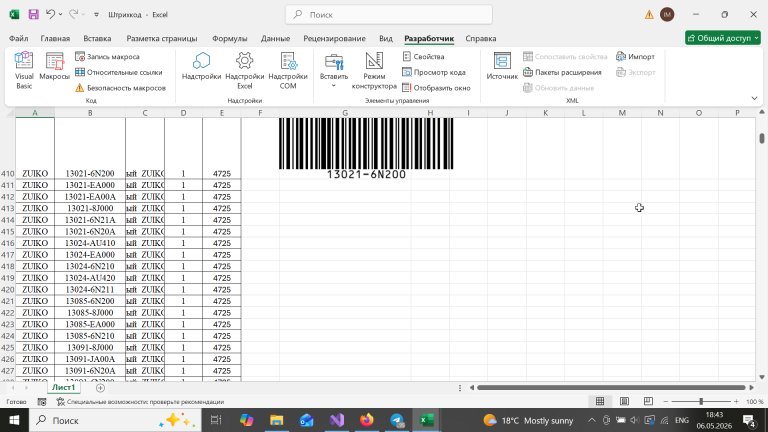Toggle Режим конструктора design mode

pos(374,71)
